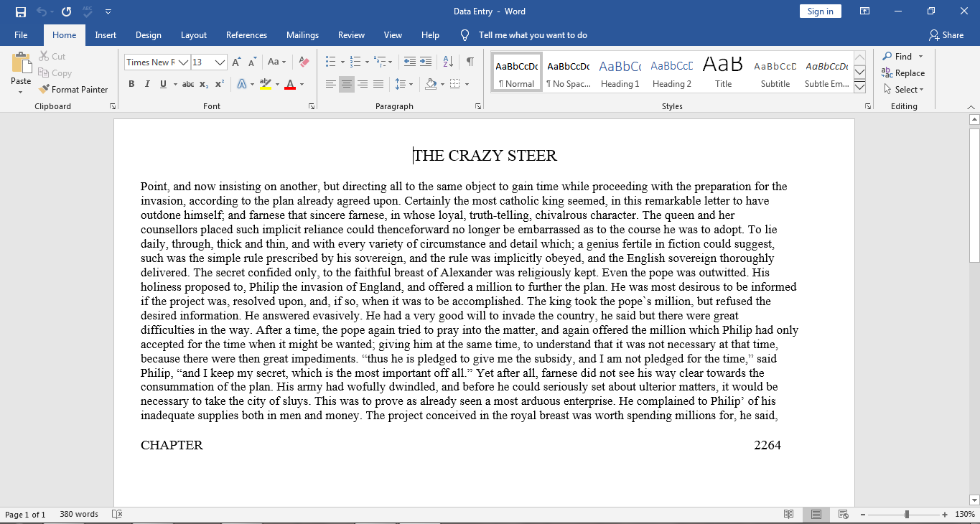Image resolution: width=980 pixels, height=524 pixels.
Task: Click the Sort icon in Paragraph group
Action: 448,62
